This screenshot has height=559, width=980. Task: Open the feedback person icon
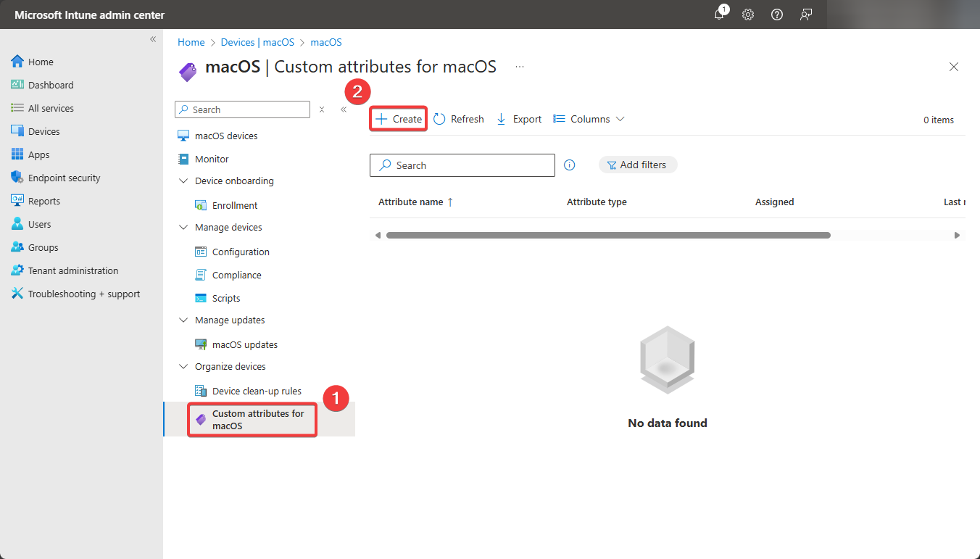pyautogui.click(x=805, y=15)
